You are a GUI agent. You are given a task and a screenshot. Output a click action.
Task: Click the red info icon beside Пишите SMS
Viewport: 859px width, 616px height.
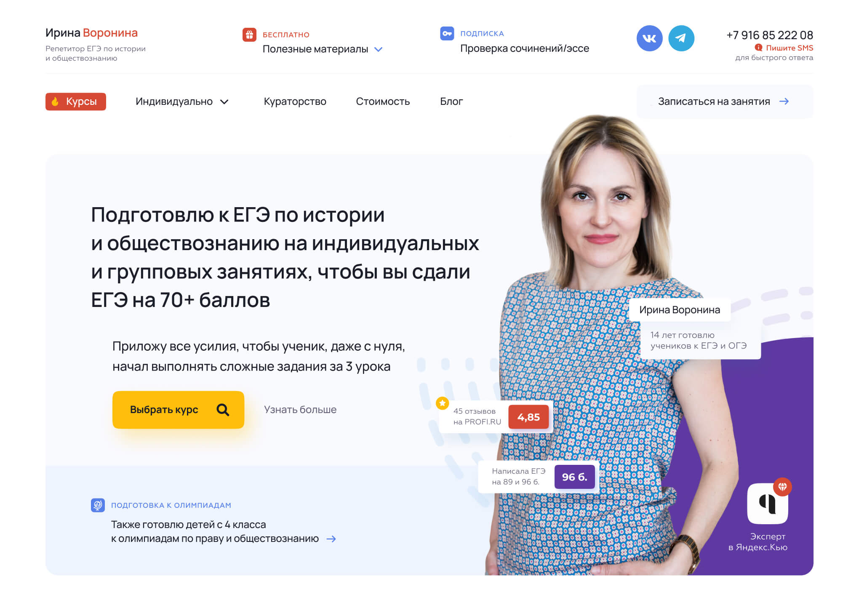pyautogui.click(x=759, y=48)
